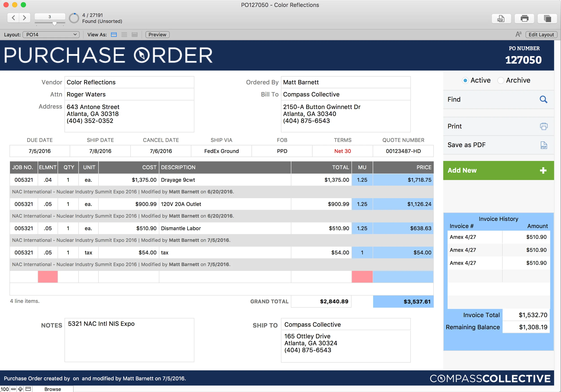Click the Remaining Balance $1,308.19 value
The width and height of the screenshot is (561, 392).
click(x=526, y=327)
